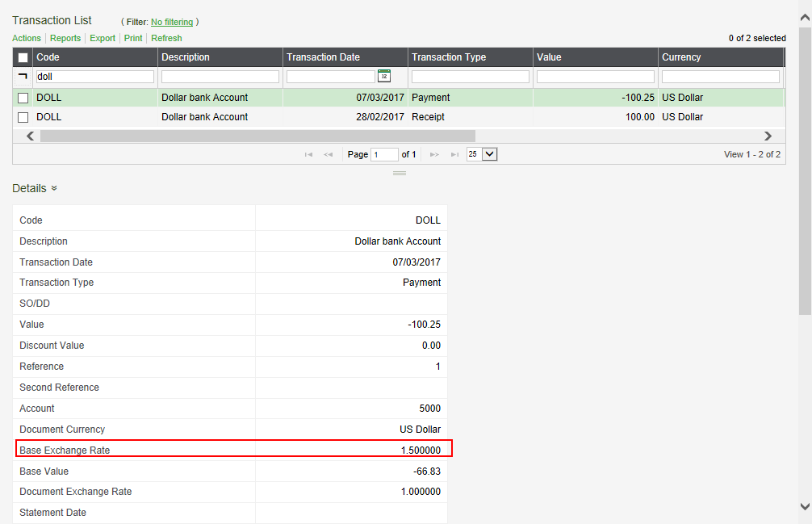
Task: Expand the Actions menu
Action: coord(26,38)
